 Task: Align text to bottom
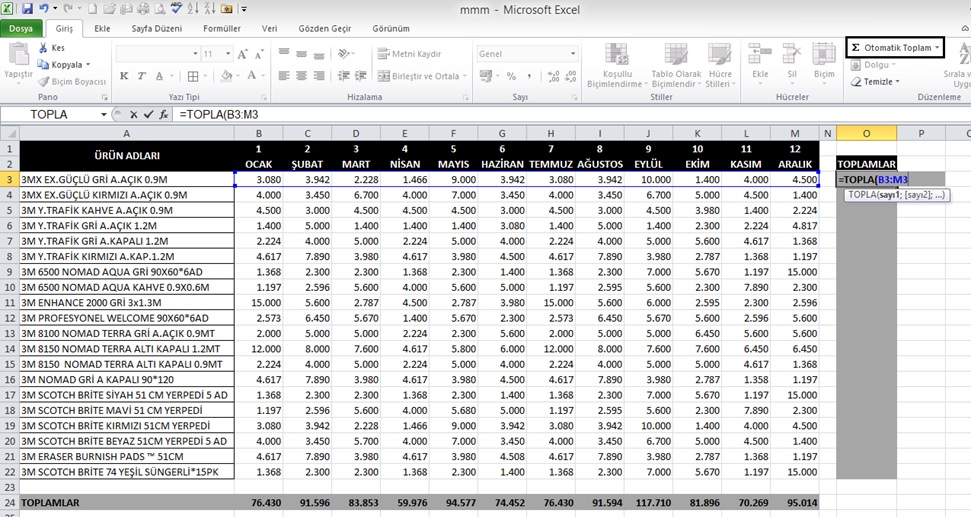[319, 54]
